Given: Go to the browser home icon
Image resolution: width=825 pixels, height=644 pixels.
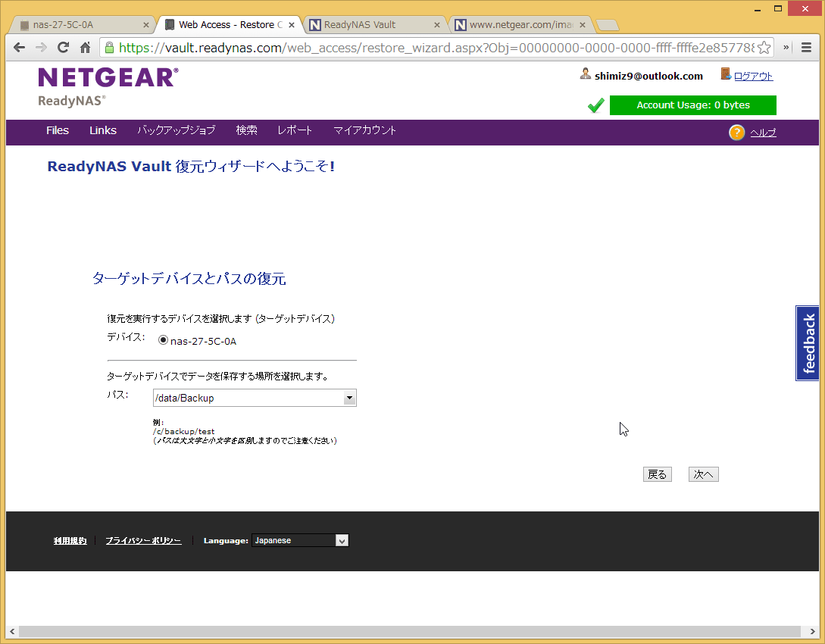Looking at the screenshot, I should tap(85, 47).
